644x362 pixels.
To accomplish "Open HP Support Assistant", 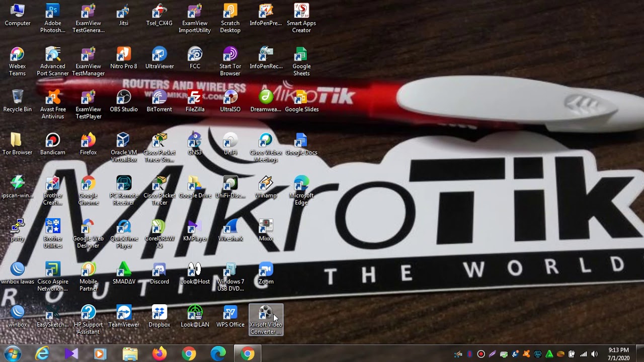I will (x=88, y=319).
